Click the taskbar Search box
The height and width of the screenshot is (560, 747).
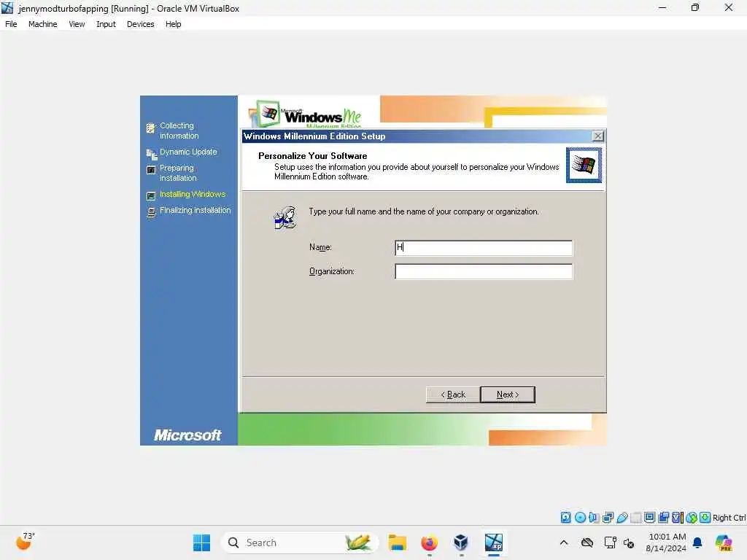(x=300, y=542)
